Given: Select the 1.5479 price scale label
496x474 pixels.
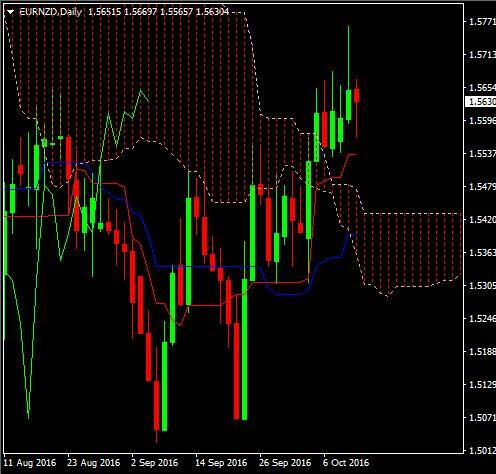Looking at the screenshot, I should (482, 186).
